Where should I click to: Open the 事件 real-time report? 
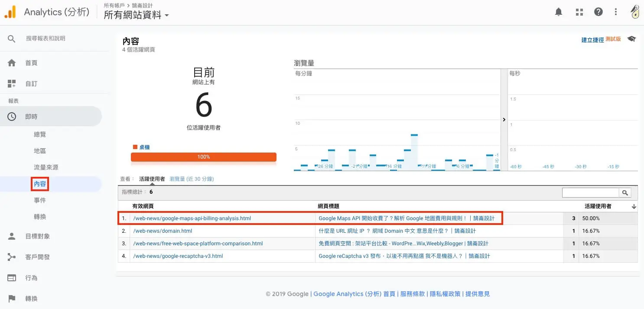40,200
